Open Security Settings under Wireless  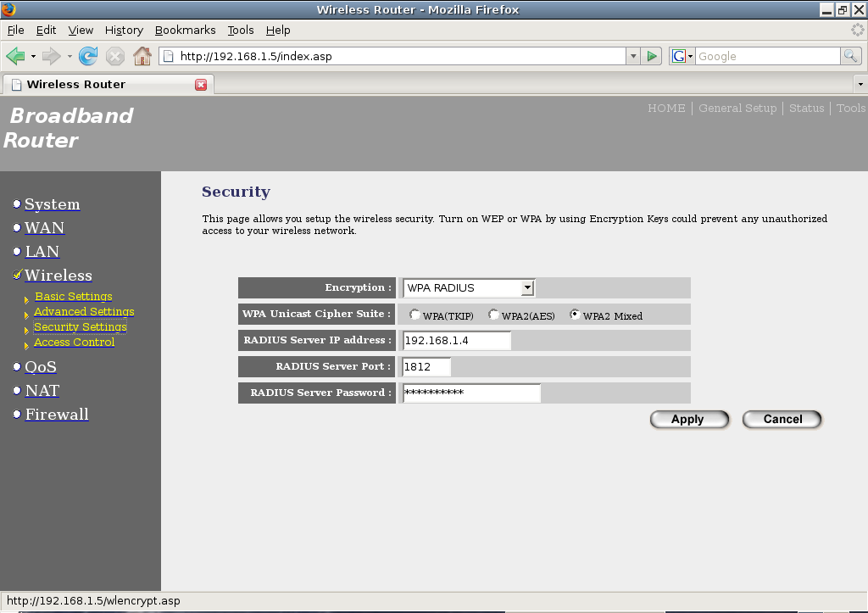tap(81, 326)
